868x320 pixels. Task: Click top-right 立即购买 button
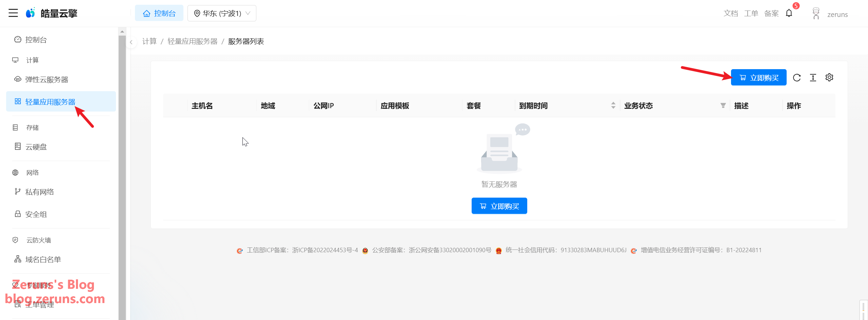click(758, 78)
